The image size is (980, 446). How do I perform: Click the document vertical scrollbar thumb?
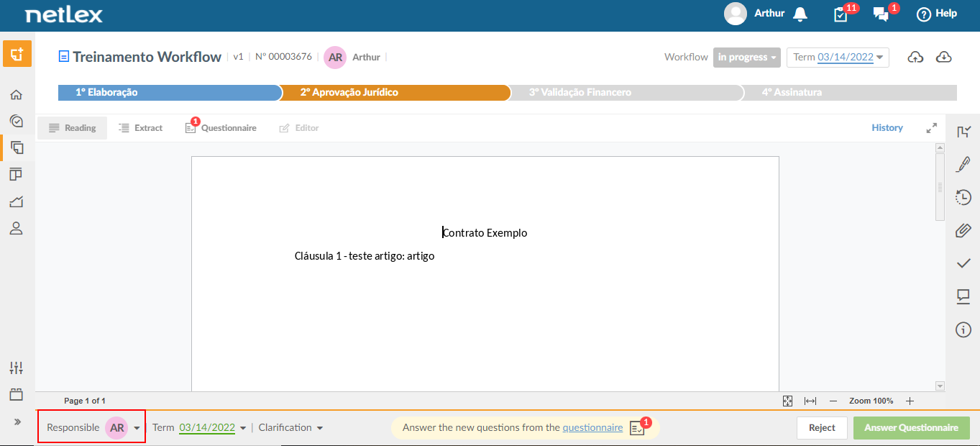pos(940,187)
